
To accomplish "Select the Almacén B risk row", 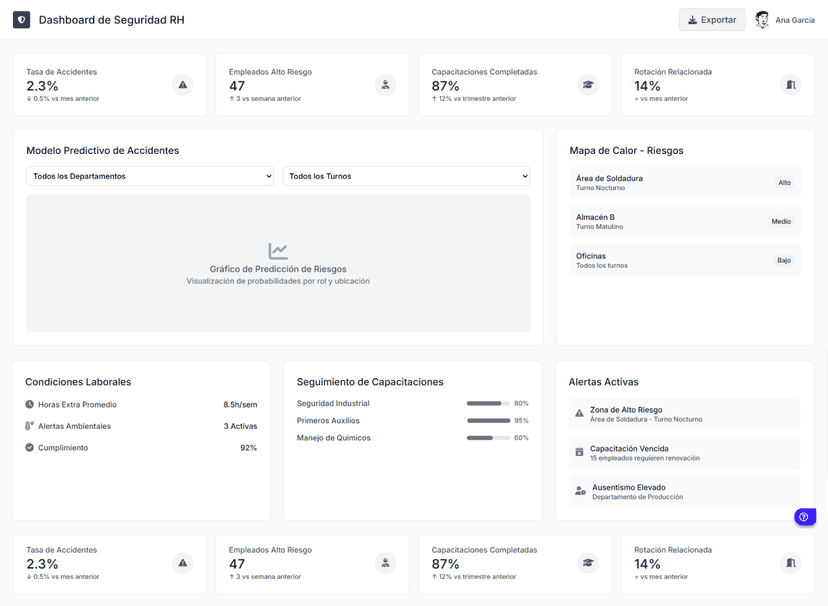I will pyautogui.click(x=685, y=222).
